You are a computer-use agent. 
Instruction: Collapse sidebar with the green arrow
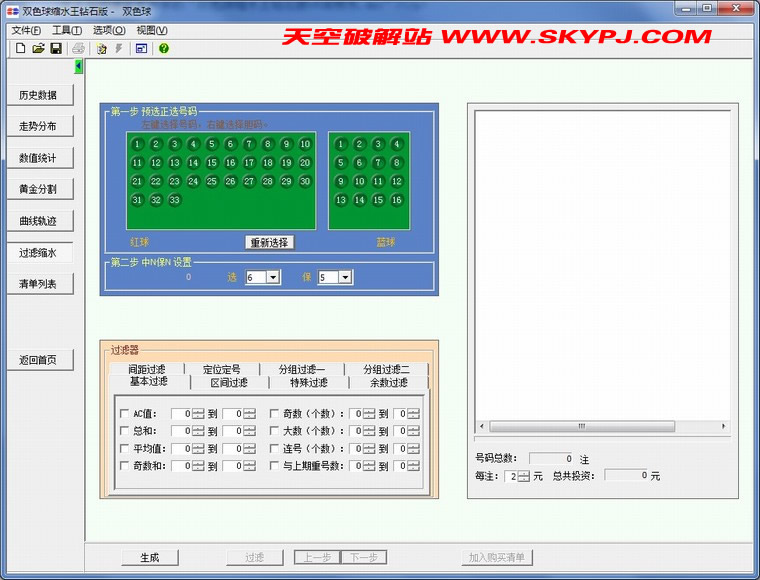coord(79,67)
